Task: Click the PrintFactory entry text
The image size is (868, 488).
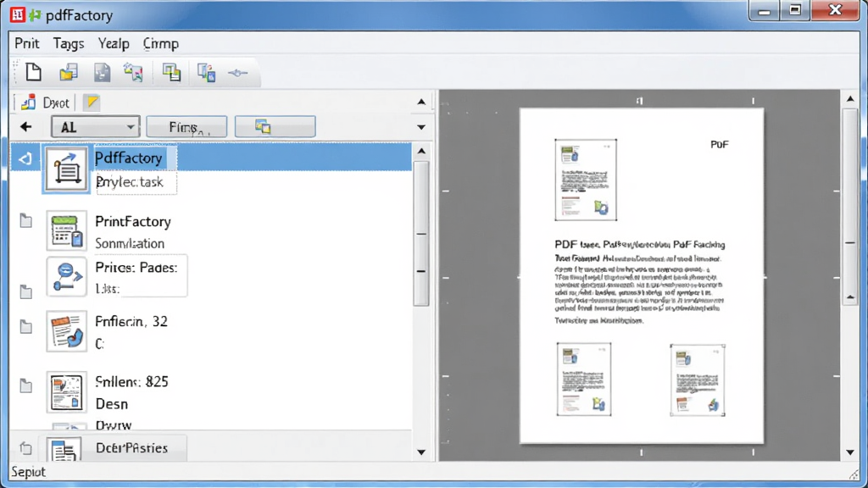Action: click(x=133, y=221)
